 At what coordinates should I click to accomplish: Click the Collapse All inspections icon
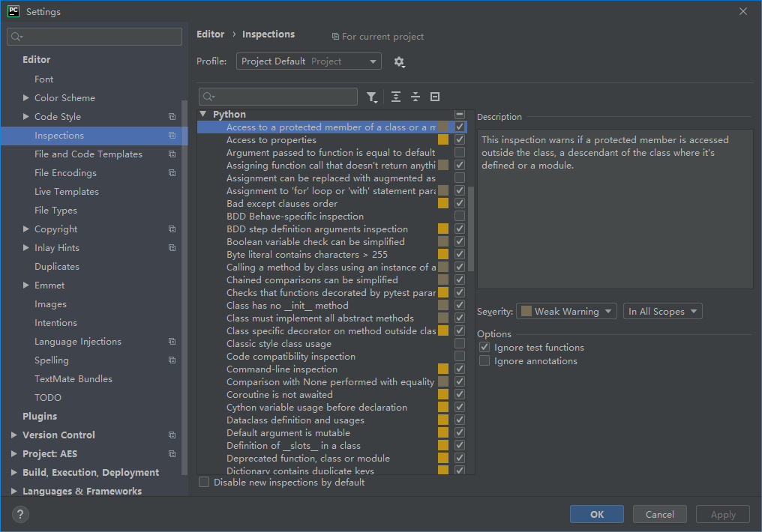(415, 97)
